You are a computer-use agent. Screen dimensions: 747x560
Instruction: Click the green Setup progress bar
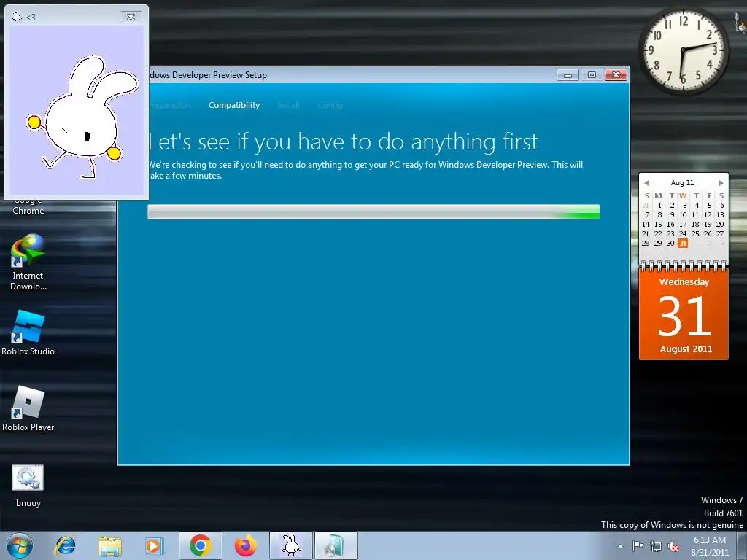coord(373,212)
